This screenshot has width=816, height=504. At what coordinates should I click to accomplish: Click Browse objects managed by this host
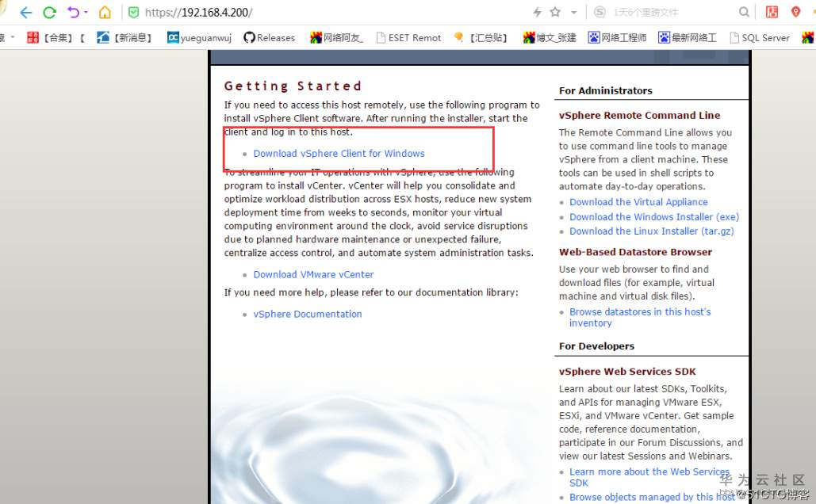pyautogui.click(x=652, y=497)
